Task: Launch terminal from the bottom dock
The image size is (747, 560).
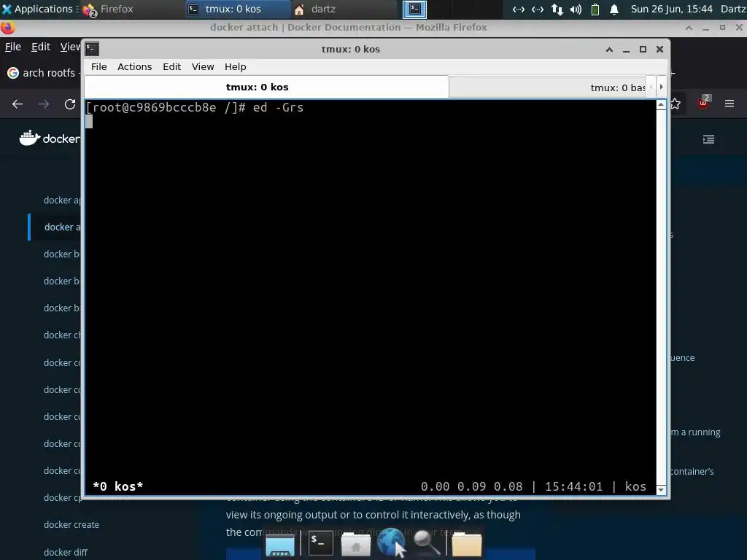Action: [x=321, y=543]
